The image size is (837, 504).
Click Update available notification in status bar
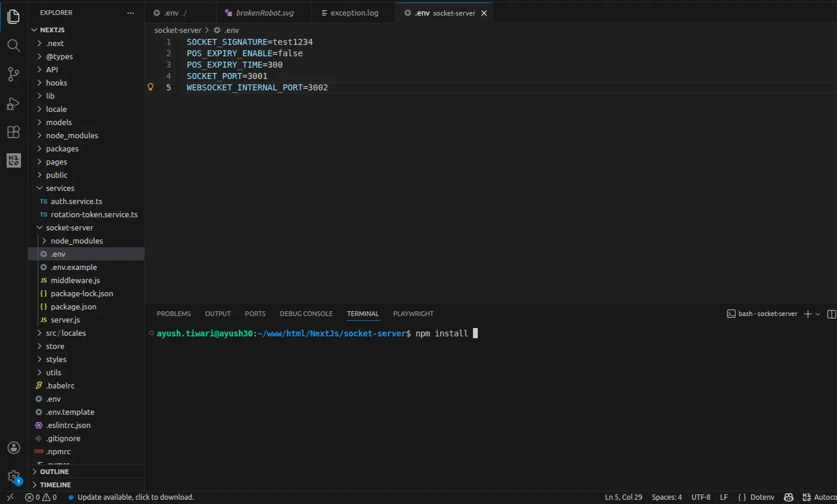131,497
